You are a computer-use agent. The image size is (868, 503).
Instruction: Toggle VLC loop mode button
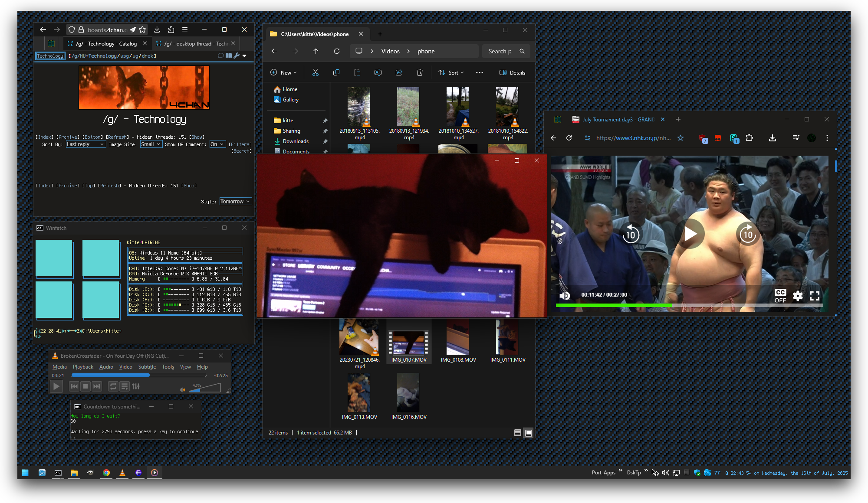pos(113,386)
